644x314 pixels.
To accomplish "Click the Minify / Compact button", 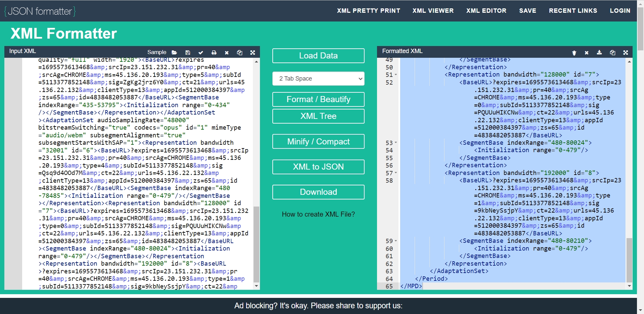I will click(x=318, y=142).
